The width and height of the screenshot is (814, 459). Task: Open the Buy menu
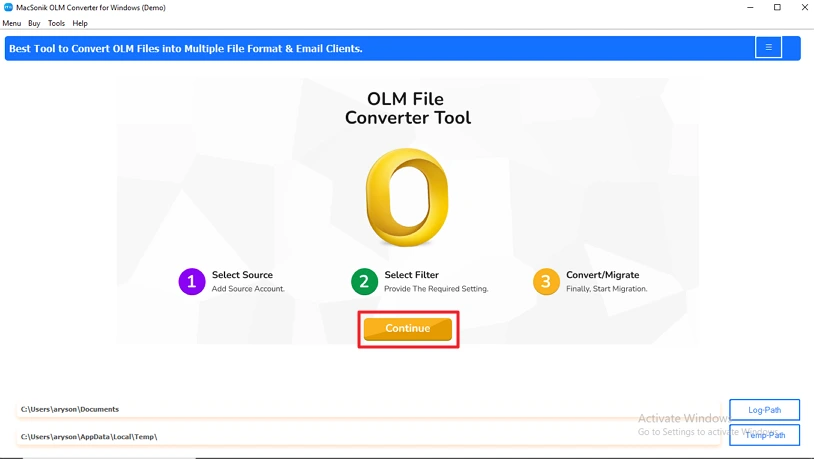(x=34, y=23)
